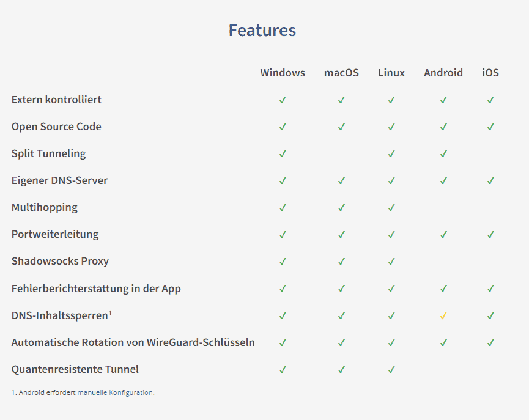
Task: Select the macOS column header
Action: [x=341, y=73]
